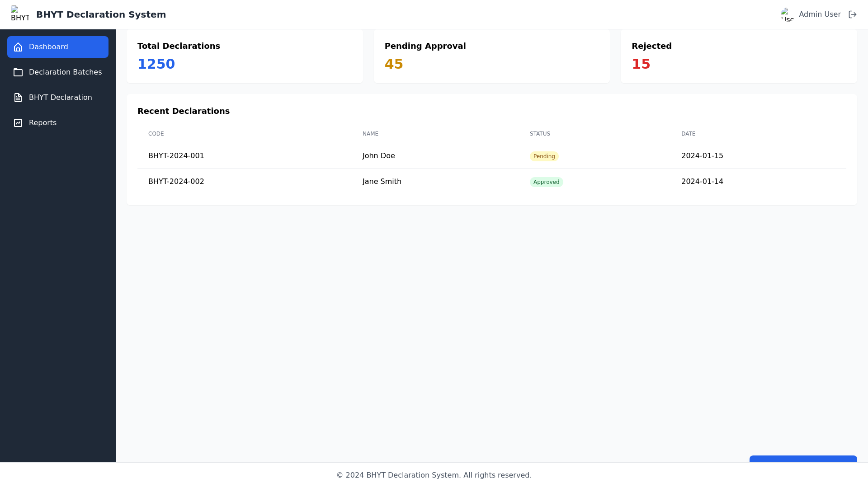868x488 pixels.
Task: Click the Pending Approval count 45
Action: point(393,64)
